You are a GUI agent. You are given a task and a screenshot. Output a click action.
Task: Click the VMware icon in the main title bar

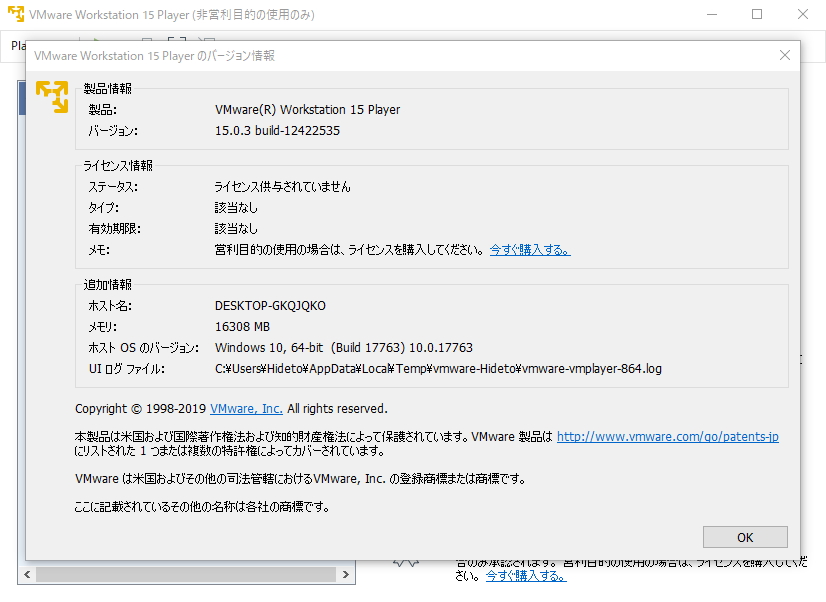point(16,14)
